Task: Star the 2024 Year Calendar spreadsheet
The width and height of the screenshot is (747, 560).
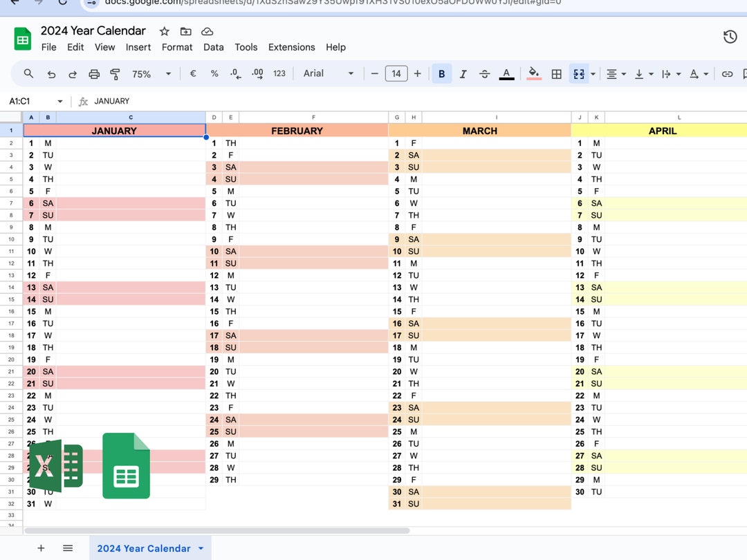Action: (164, 31)
